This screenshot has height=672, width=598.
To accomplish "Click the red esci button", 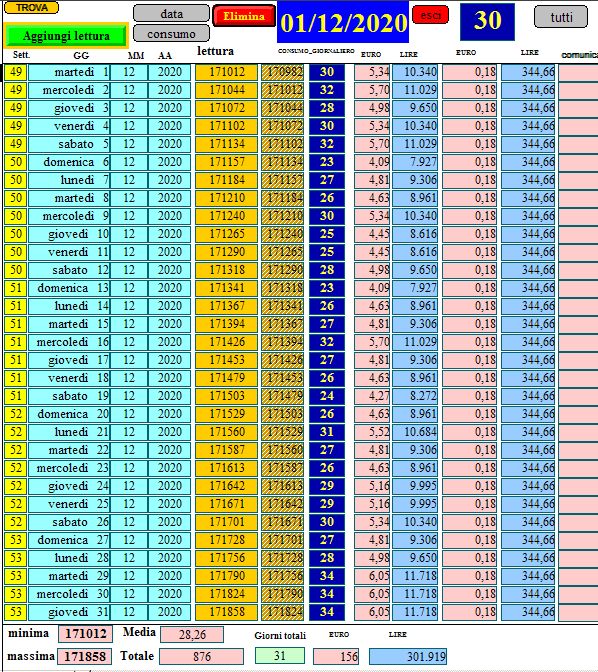I will coord(430,15).
